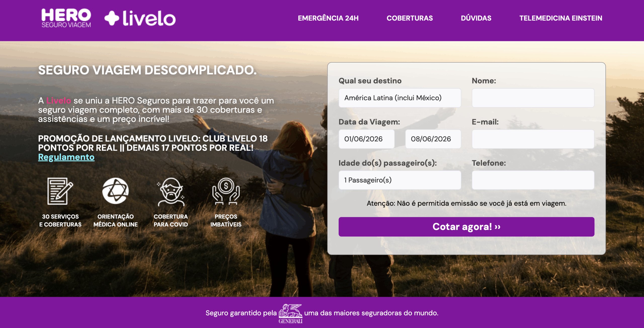This screenshot has height=328, width=644.
Task: Focus the E-mail input field
Action: click(x=533, y=139)
